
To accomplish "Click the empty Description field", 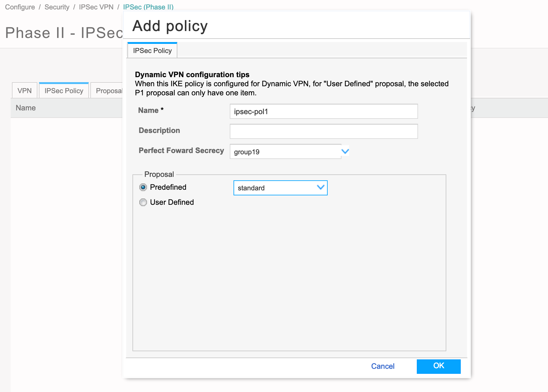I will click(323, 131).
